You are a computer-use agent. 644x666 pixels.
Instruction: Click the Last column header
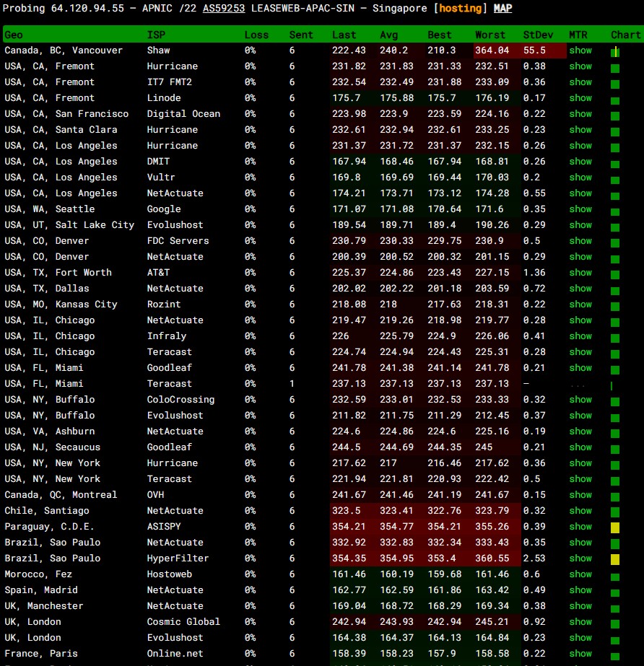[344, 35]
